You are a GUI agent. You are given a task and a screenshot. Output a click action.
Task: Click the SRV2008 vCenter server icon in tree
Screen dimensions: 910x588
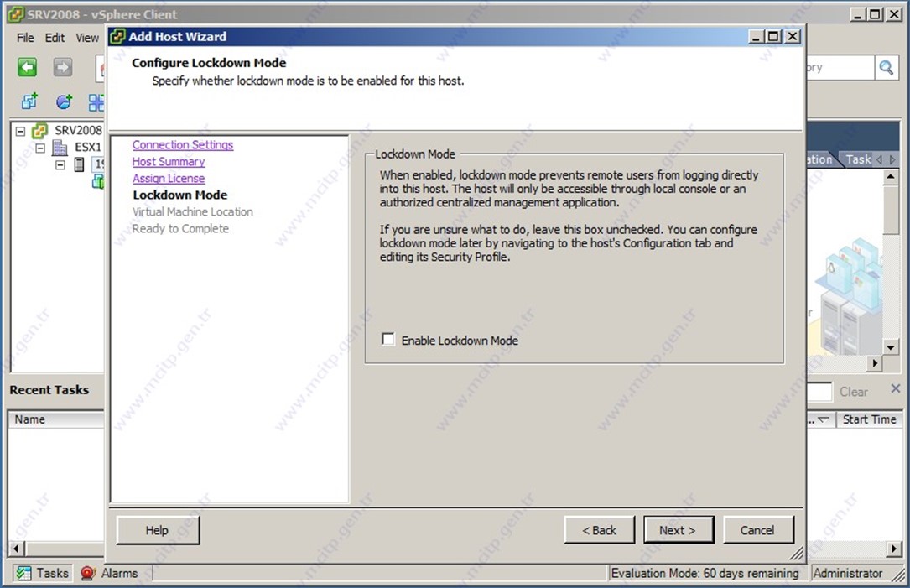tap(40, 131)
